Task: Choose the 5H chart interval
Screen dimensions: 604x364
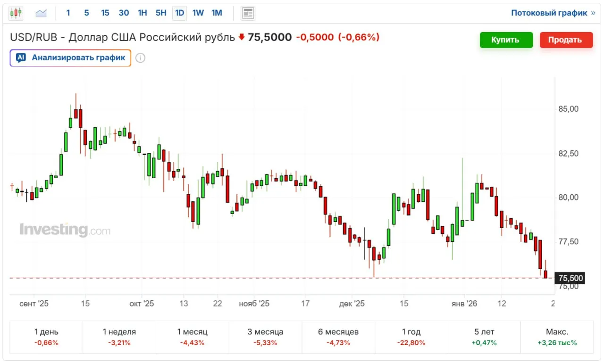Action: pyautogui.click(x=161, y=13)
